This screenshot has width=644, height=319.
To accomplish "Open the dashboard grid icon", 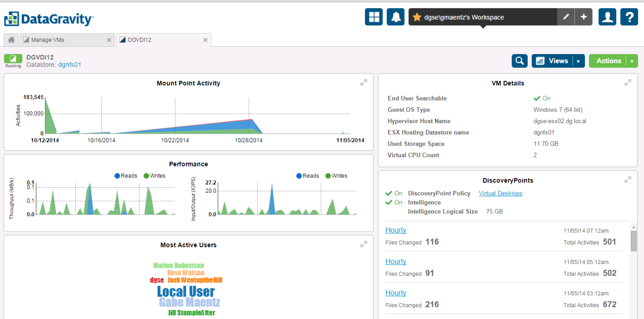I will pos(374,17).
